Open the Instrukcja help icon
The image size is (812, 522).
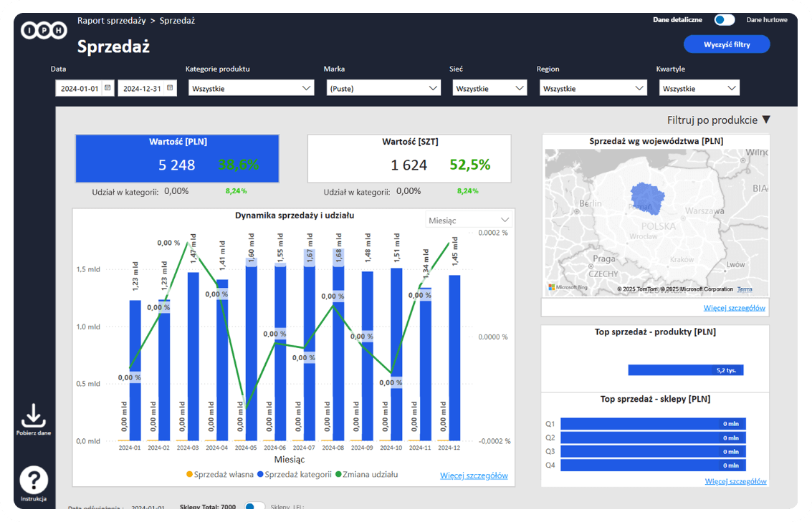[34, 480]
